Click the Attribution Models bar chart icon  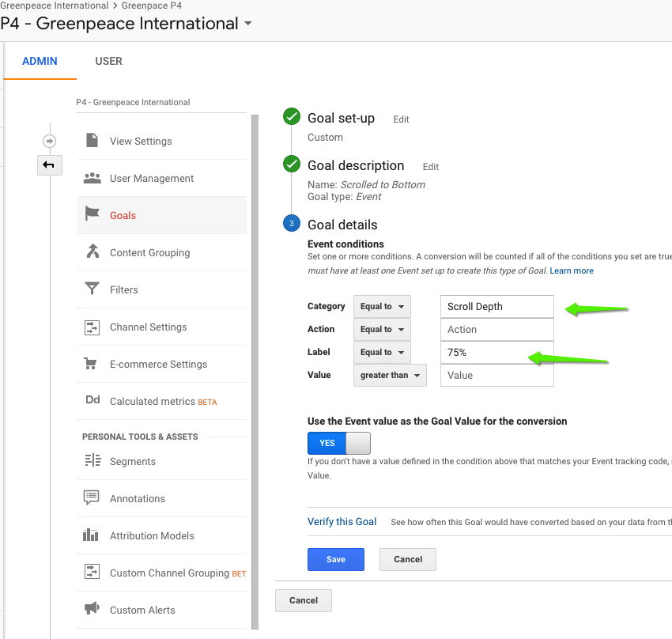point(90,535)
